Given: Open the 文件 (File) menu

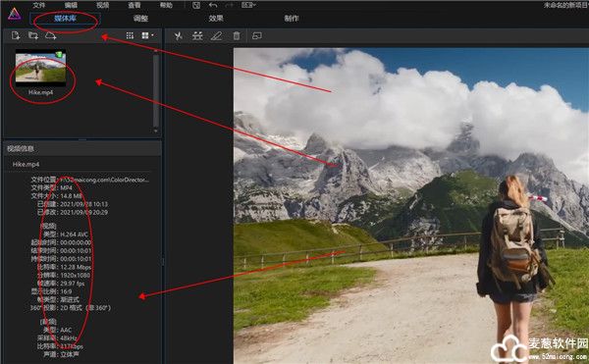Looking at the screenshot, I should tap(38, 5).
